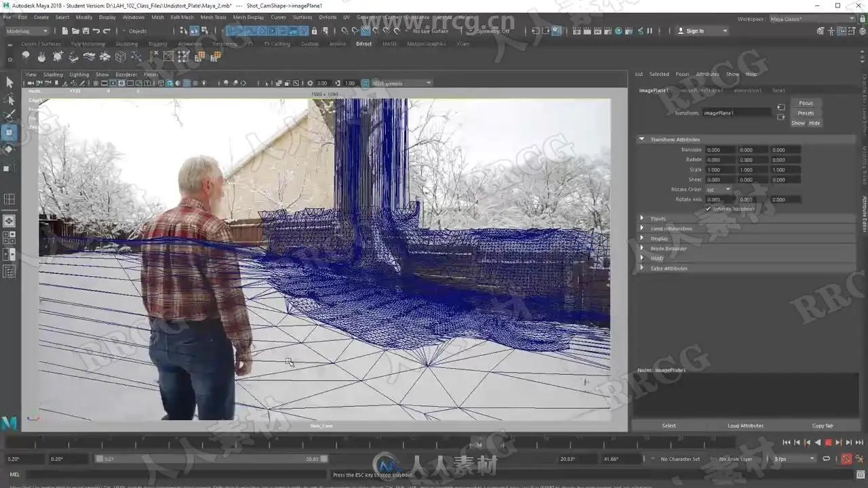Toggle the color management gamma button

(x=365, y=83)
